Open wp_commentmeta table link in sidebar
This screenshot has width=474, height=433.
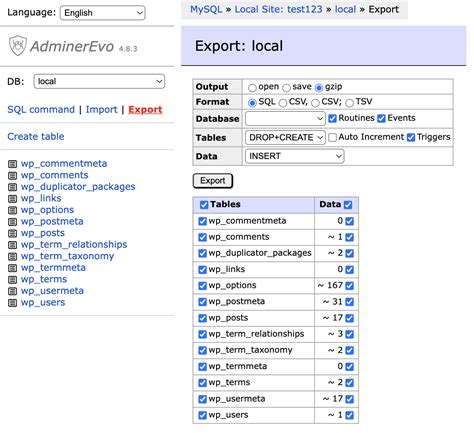click(x=64, y=164)
